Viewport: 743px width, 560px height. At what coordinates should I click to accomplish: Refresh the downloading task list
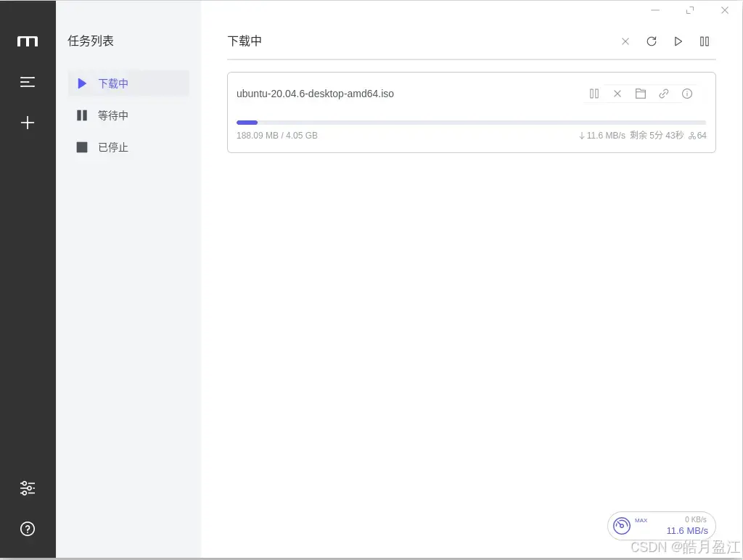[652, 41]
